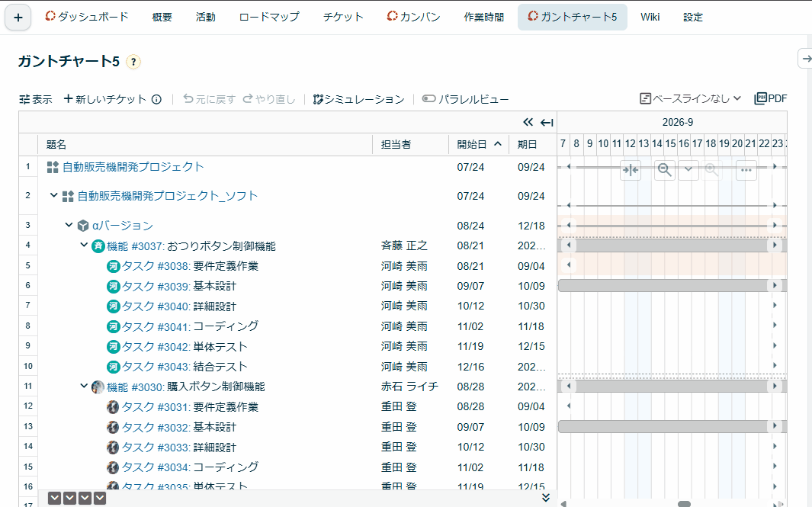Screen dimensions: 812x507
Task: Open the 概要 tab
Action: [x=162, y=17]
